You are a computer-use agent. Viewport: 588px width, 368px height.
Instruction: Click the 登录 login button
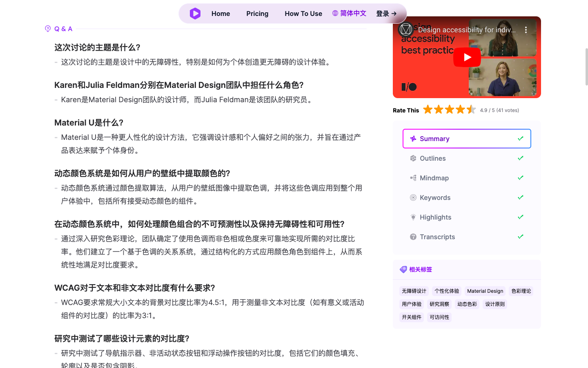tap(386, 13)
